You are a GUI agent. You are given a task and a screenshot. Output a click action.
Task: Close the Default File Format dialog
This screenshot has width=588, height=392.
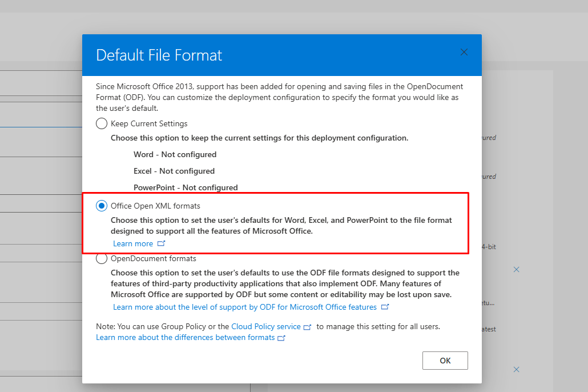point(464,52)
